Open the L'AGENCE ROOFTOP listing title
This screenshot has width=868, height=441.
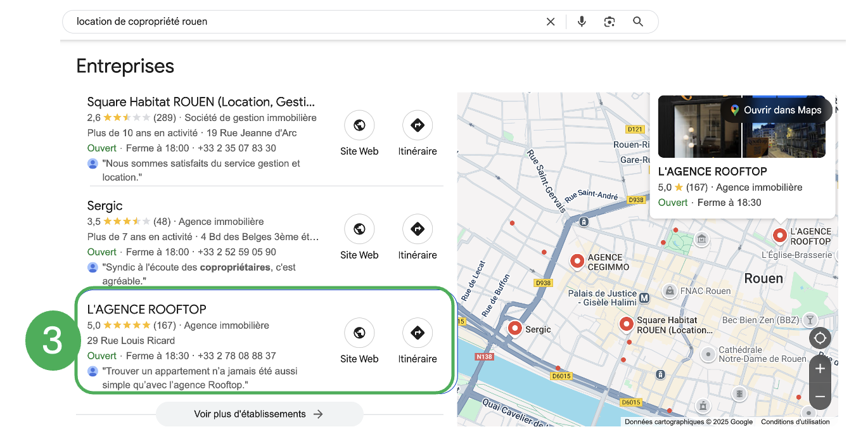click(146, 309)
